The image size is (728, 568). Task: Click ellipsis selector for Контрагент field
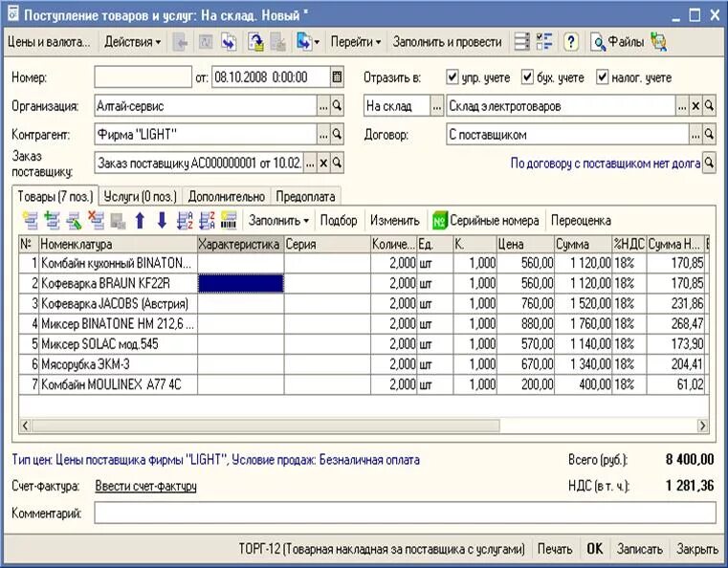coord(323,135)
